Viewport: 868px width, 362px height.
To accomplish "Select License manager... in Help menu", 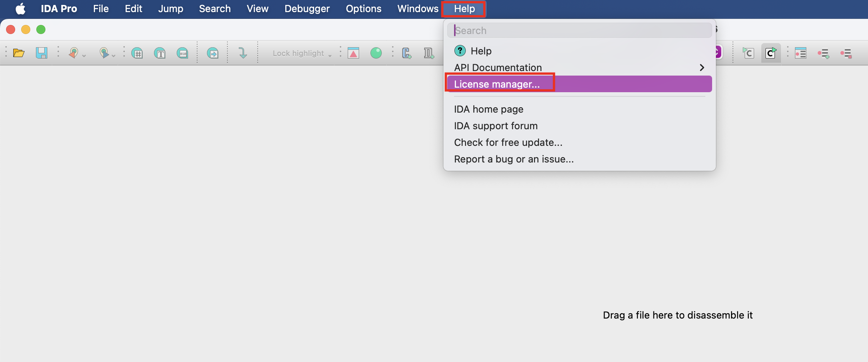I will pos(579,84).
